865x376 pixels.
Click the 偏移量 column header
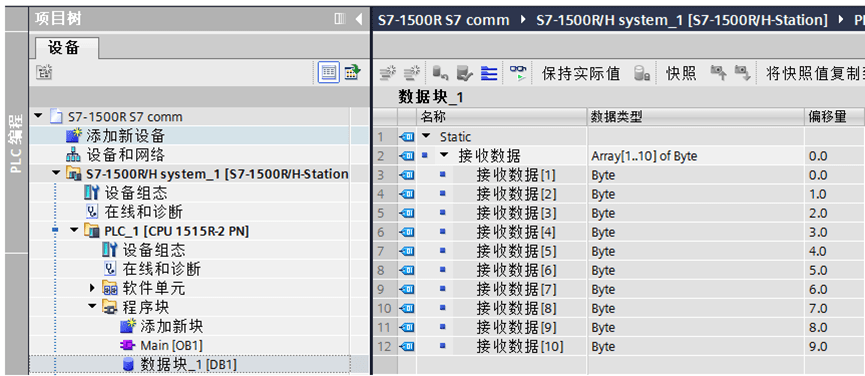pos(834,117)
